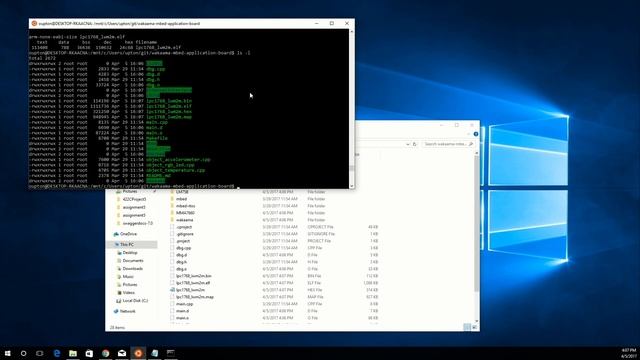The height and width of the screenshot is (360, 640).
Task: Switch Explorer to large icons view
Action: 474,327
